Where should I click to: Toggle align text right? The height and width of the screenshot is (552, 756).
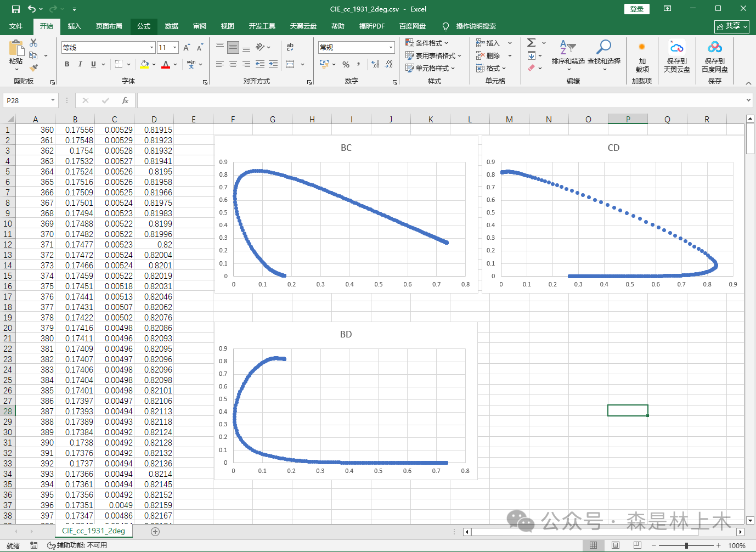tap(246, 64)
